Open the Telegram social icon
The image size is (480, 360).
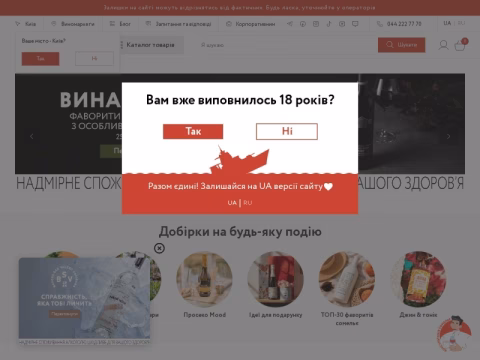pos(290,24)
